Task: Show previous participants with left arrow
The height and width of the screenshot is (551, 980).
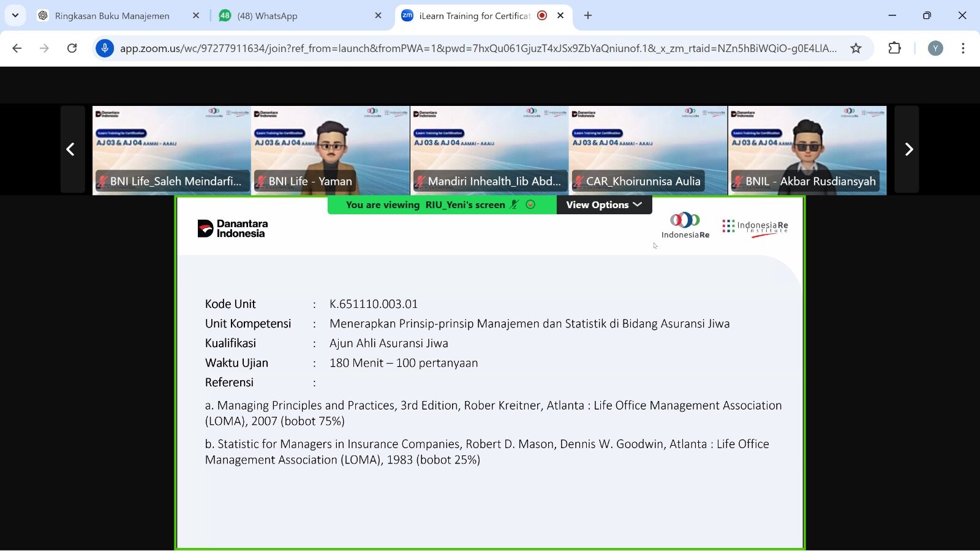Action: 71,149
